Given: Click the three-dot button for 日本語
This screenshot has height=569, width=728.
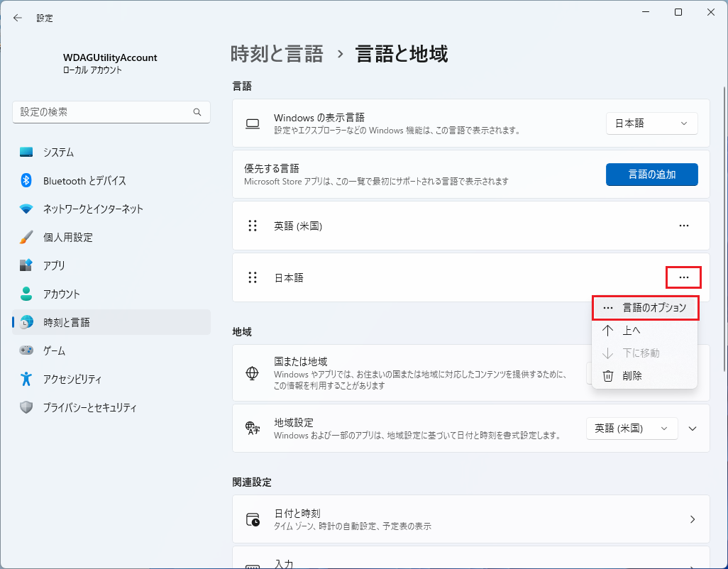Looking at the screenshot, I should 684,277.
